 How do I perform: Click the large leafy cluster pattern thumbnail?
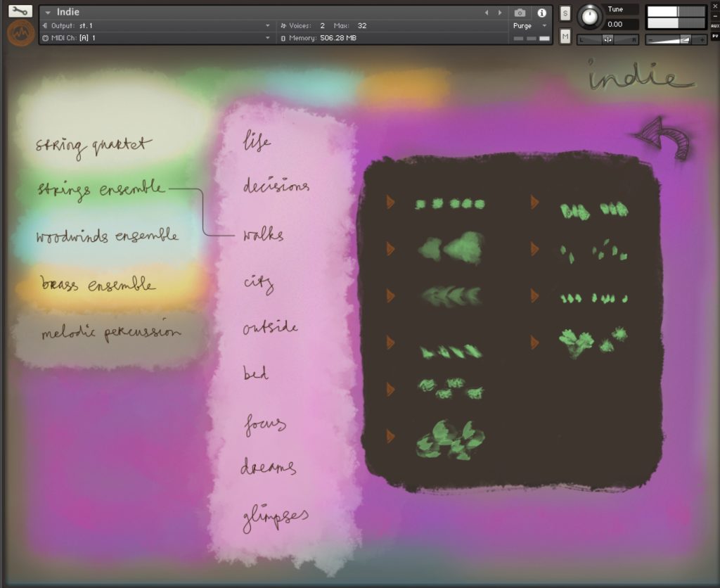(x=449, y=440)
